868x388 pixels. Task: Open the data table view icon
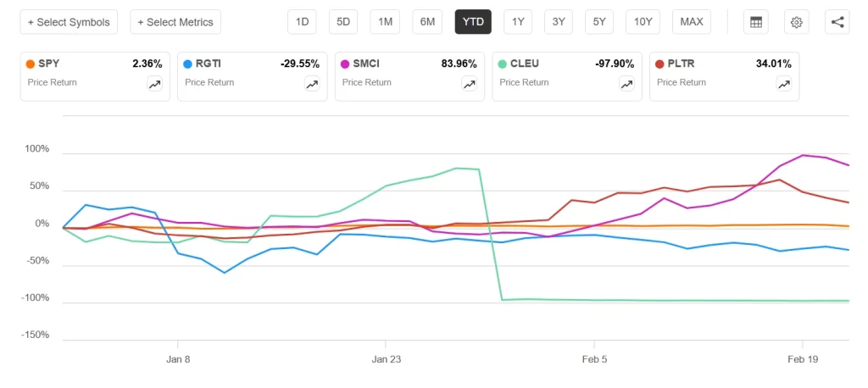coord(755,22)
